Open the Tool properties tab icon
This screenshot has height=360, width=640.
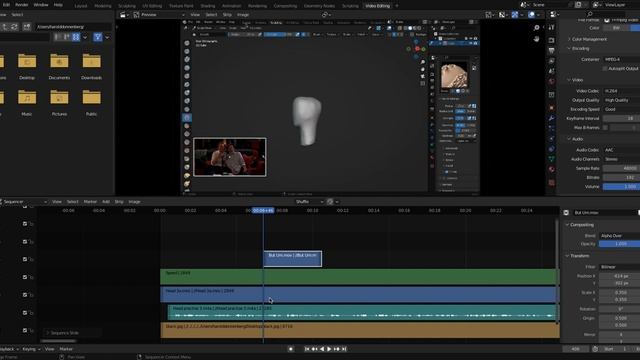point(551,27)
